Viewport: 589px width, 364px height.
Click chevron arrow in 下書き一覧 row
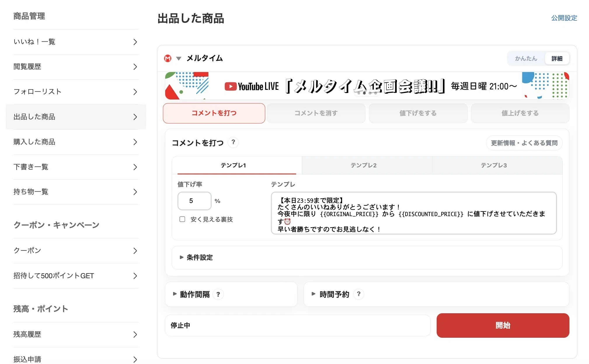click(x=135, y=167)
